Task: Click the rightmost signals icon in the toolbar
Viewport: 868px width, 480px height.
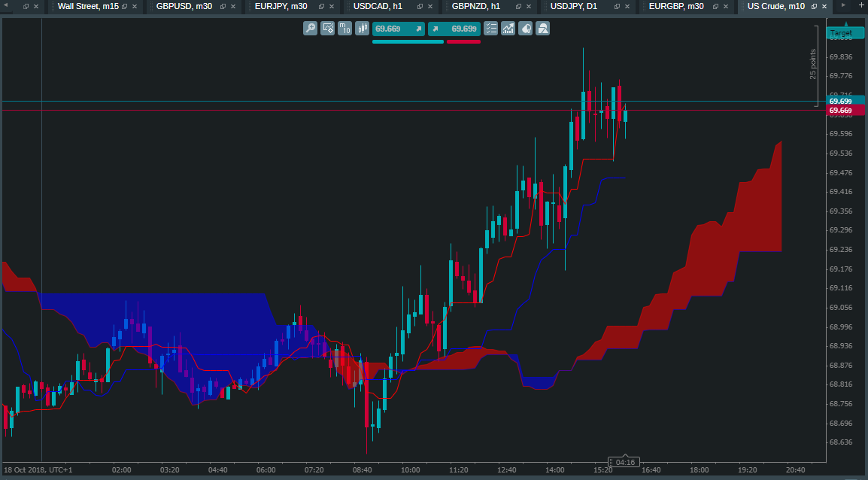Action: (x=542, y=29)
